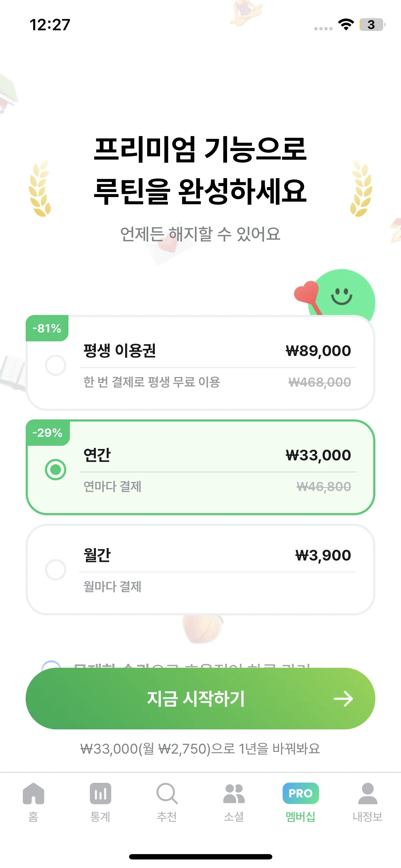Select the lifetime pass radio button

(x=56, y=365)
